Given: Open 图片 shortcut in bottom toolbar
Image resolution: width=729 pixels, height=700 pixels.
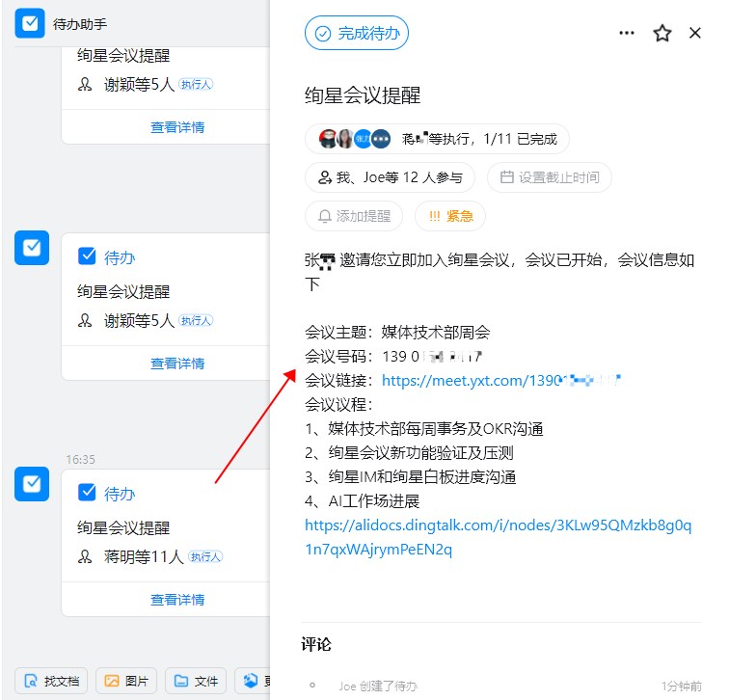Looking at the screenshot, I should click(126, 681).
